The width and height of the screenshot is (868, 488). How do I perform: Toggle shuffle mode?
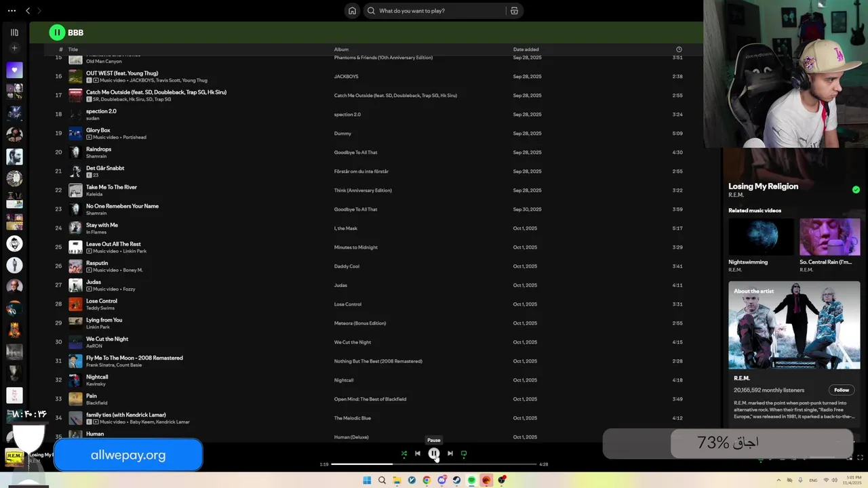coord(404,453)
